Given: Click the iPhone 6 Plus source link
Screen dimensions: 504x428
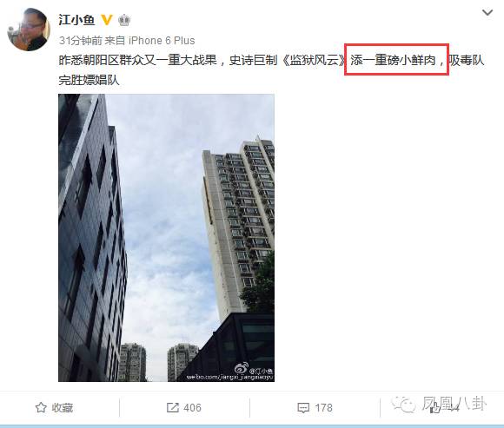Looking at the screenshot, I should (162, 41).
